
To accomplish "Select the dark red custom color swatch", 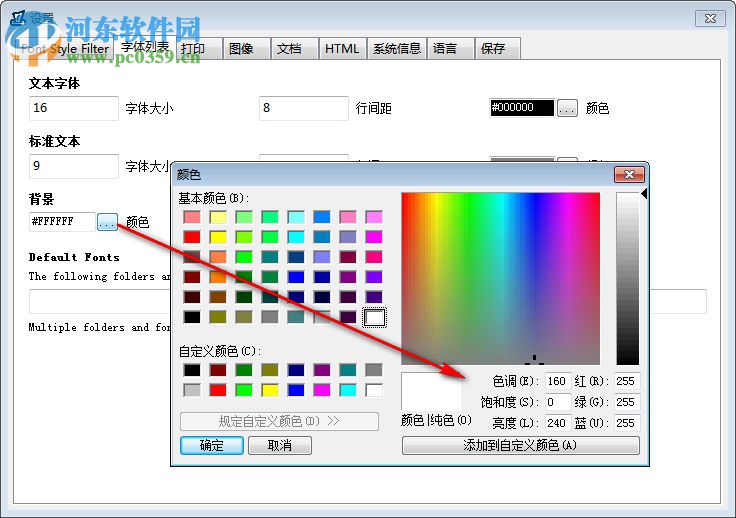I will tap(218, 370).
